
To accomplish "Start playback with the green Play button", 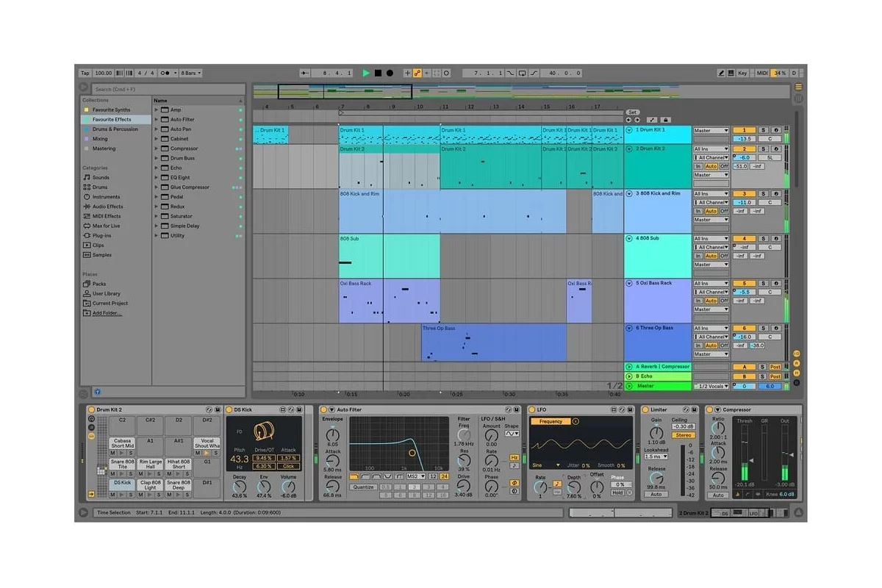I will pos(366,73).
